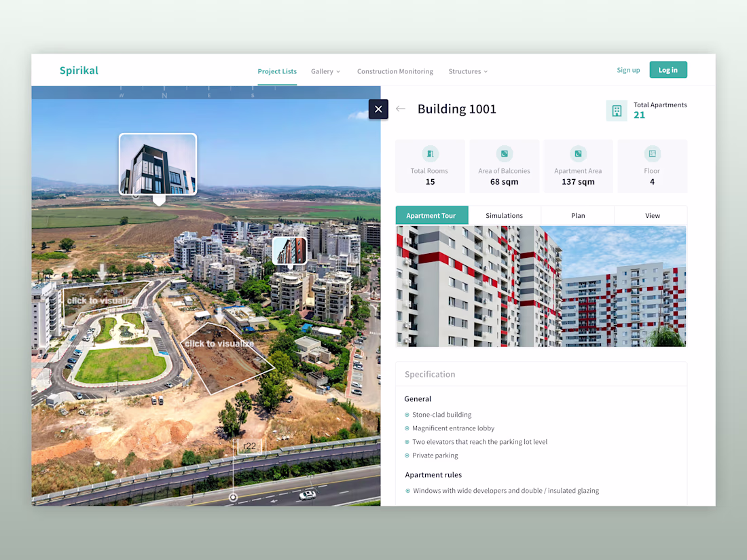Click the Spirikal logo
747x560 pixels.
click(79, 71)
